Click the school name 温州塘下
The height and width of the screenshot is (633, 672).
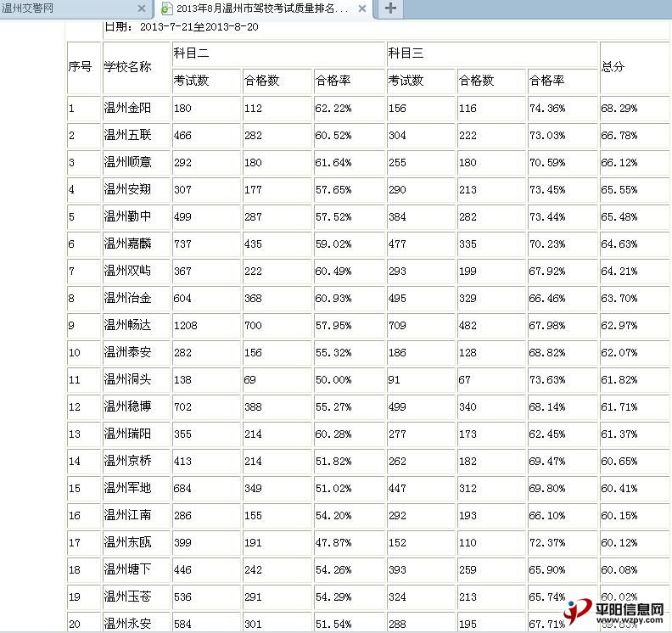128,569
